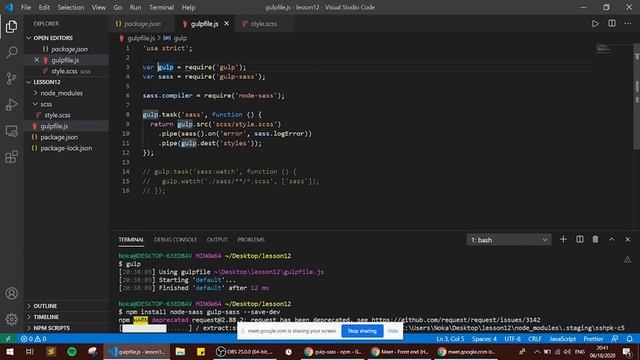Change encoding via UTF-8 status item
The width and height of the screenshot is (640, 360).
pos(512,339)
